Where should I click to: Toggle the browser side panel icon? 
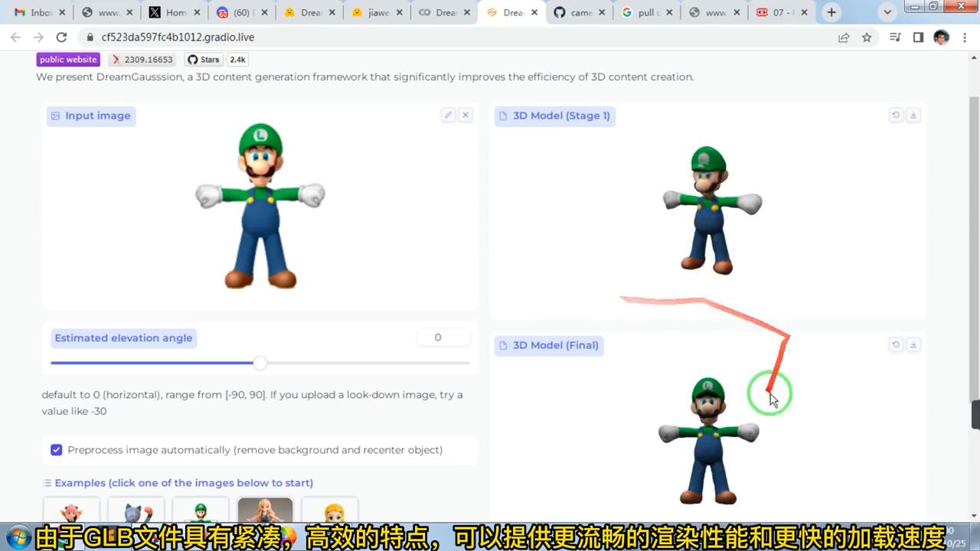coord(918,37)
